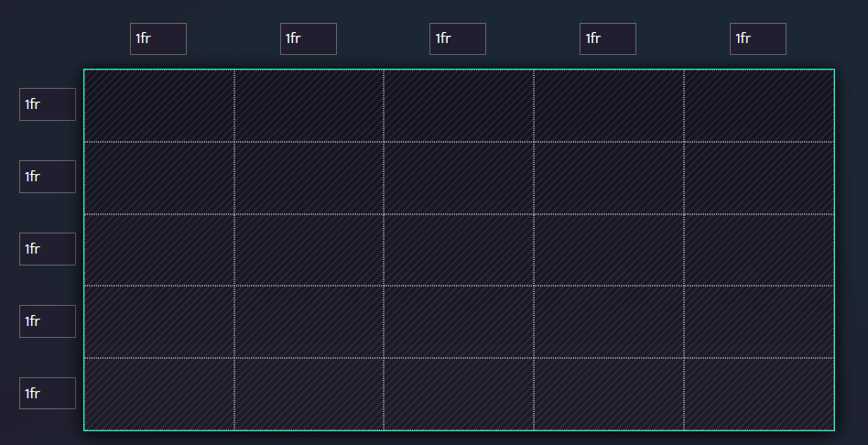Select grid cell in row one, column three

point(459,105)
